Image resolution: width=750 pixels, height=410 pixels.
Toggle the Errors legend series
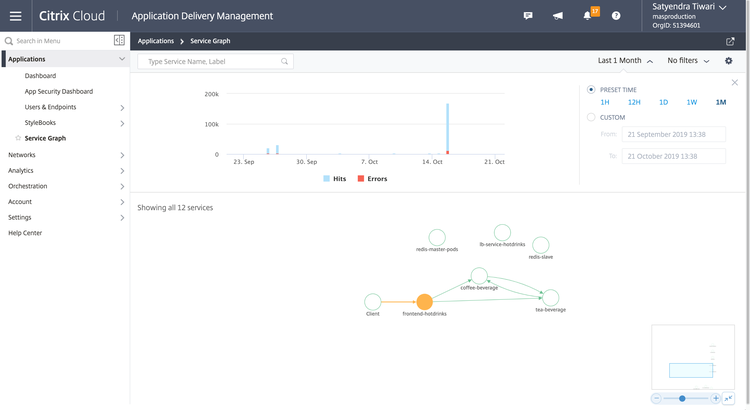372,179
